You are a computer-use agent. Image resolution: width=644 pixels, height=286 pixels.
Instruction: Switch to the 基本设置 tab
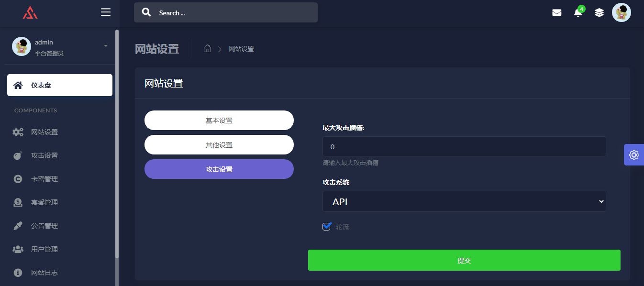click(219, 121)
